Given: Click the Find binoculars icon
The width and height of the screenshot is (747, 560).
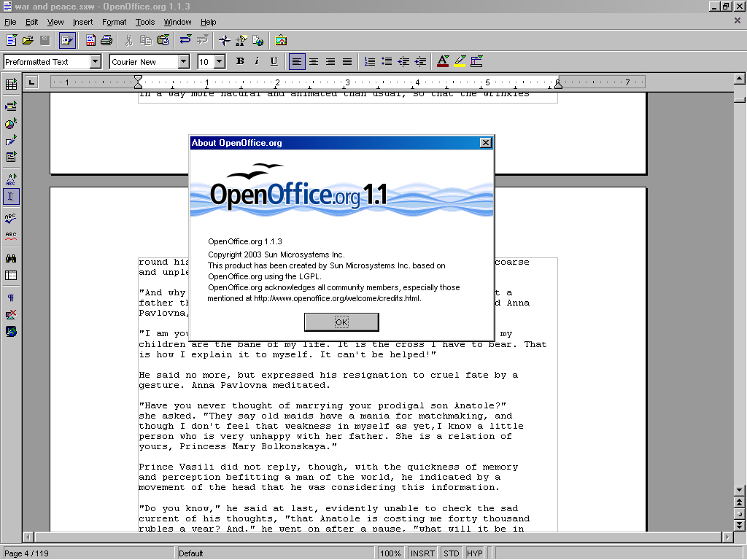Looking at the screenshot, I should 11,258.
